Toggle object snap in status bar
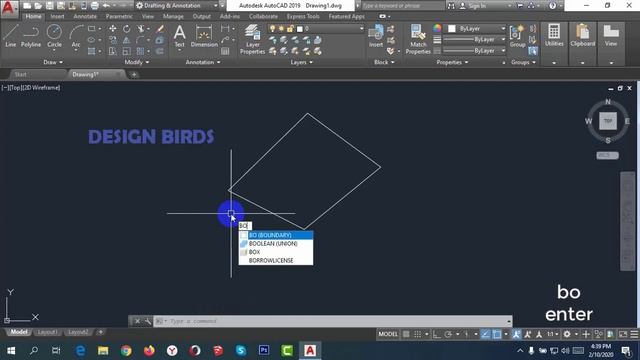Image resolution: width=640 pixels, height=360 pixels. [x=496, y=334]
